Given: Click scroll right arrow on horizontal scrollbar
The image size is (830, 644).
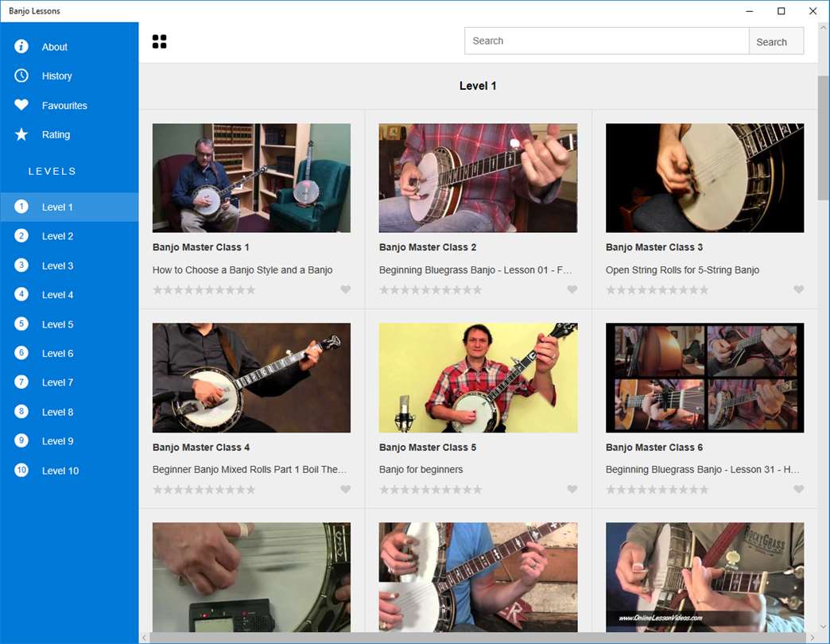Looking at the screenshot, I should click(x=813, y=638).
